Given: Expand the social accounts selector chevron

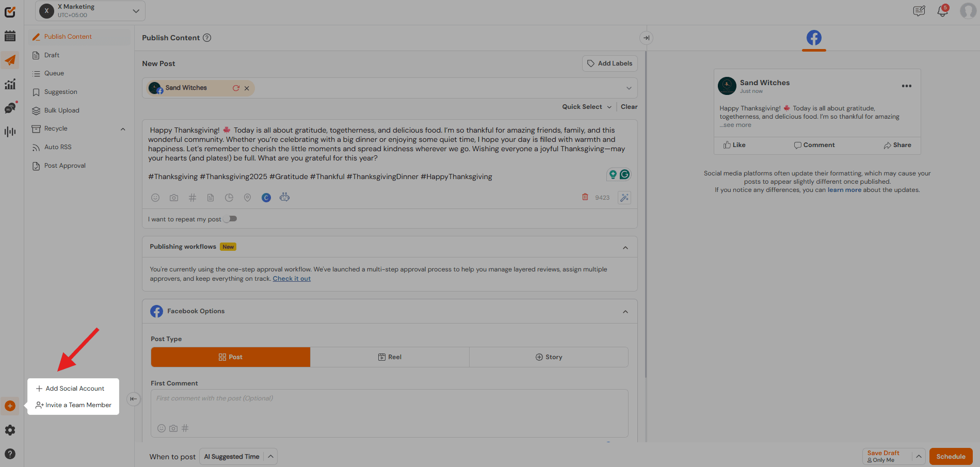Looking at the screenshot, I should 629,88.
